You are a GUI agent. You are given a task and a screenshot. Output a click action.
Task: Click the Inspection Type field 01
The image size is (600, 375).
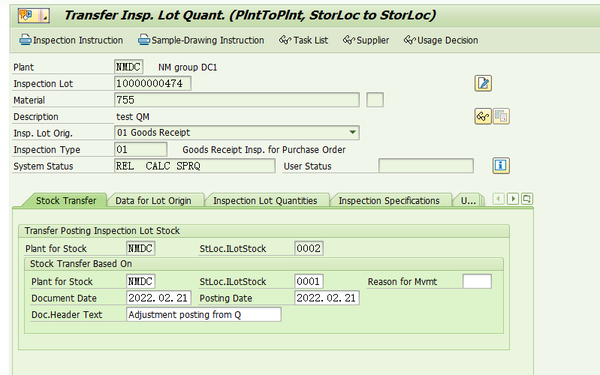[x=140, y=149]
